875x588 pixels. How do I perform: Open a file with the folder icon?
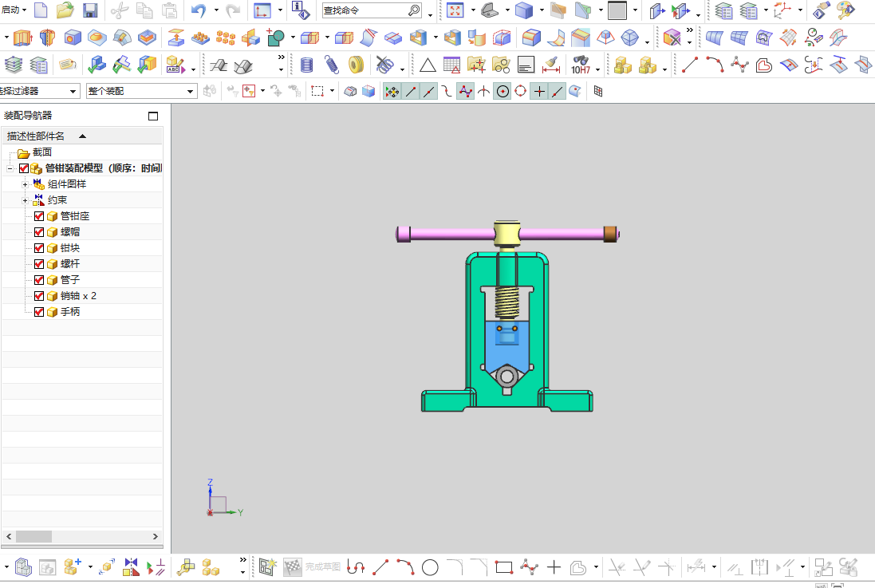click(65, 10)
